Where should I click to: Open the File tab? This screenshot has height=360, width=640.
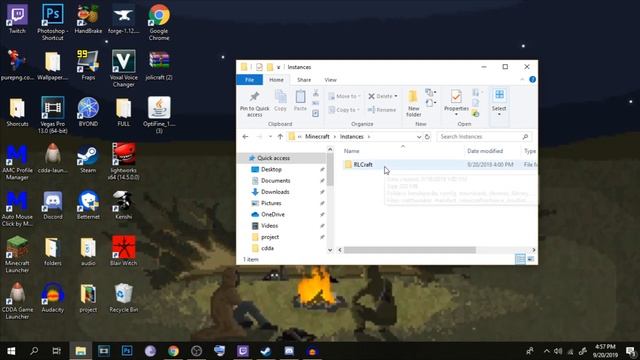249,80
